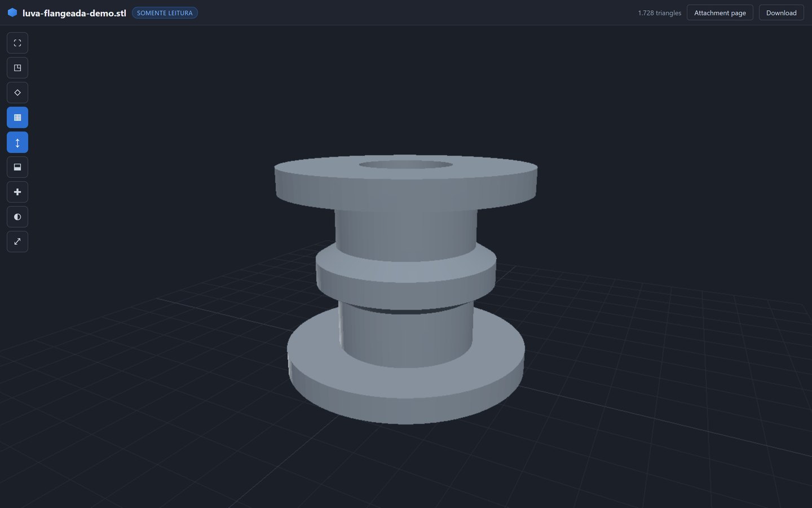Viewport: 812px width, 508px height.
Task: Click the square-with-corner-inset view icon
Action: click(x=17, y=68)
